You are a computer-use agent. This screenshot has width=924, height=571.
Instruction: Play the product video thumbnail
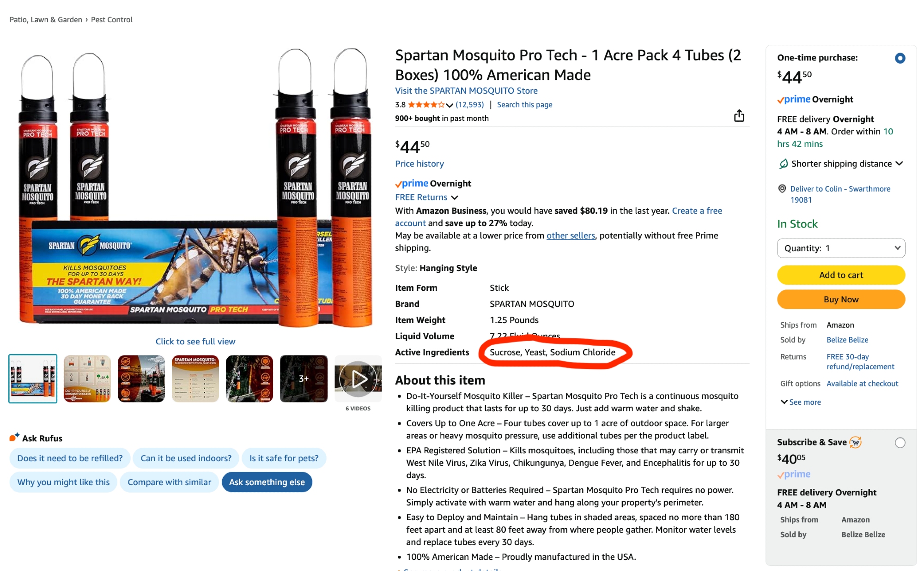coord(358,379)
